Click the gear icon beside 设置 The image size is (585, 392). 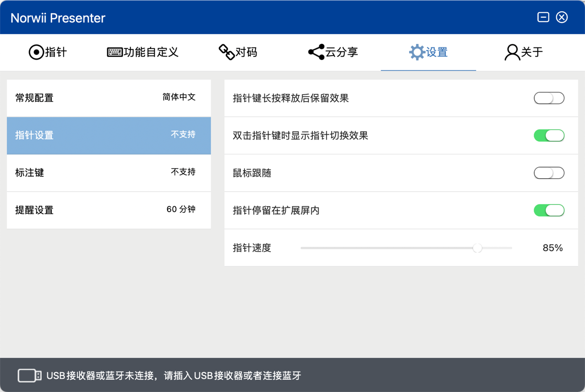pyautogui.click(x=417, y=52)
